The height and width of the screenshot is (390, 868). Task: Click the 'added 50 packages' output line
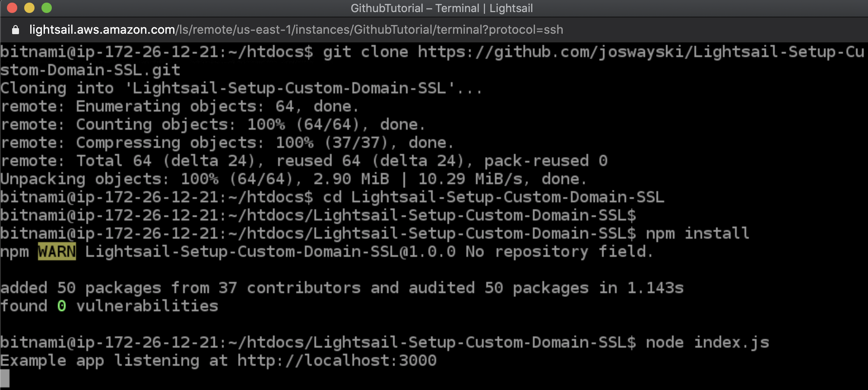(x=342, y=288)
